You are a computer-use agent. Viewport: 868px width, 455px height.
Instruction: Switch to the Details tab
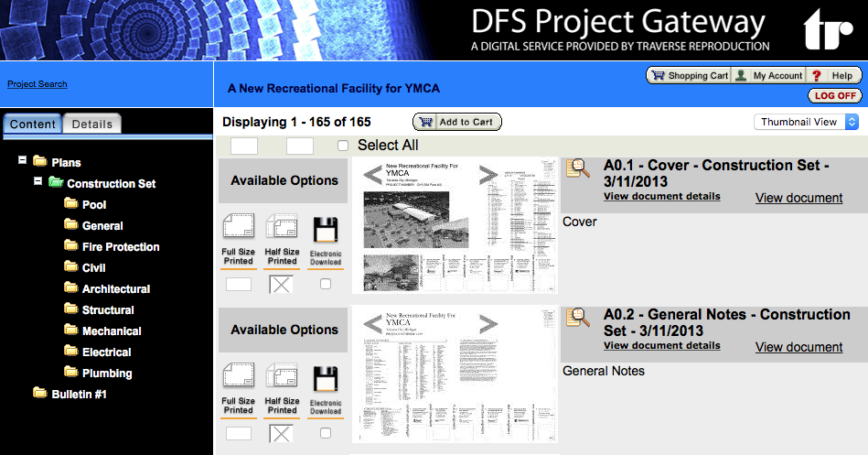[91, 124]
